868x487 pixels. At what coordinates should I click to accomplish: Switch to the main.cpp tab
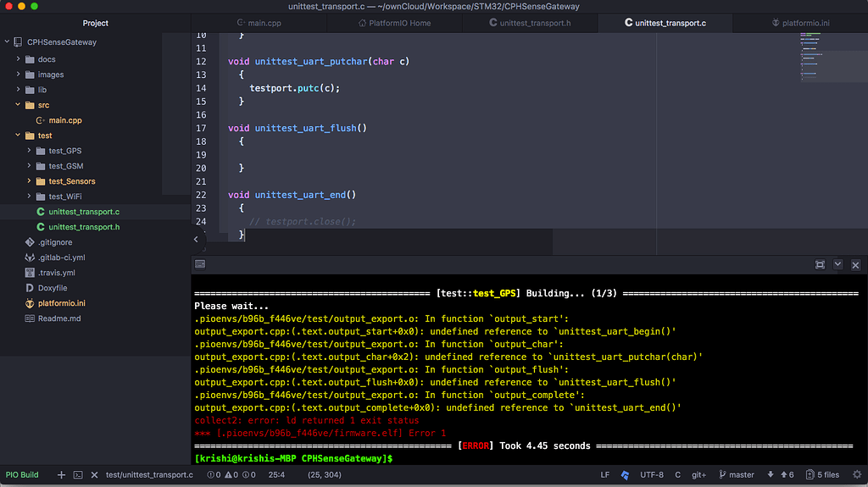(259, 23)
